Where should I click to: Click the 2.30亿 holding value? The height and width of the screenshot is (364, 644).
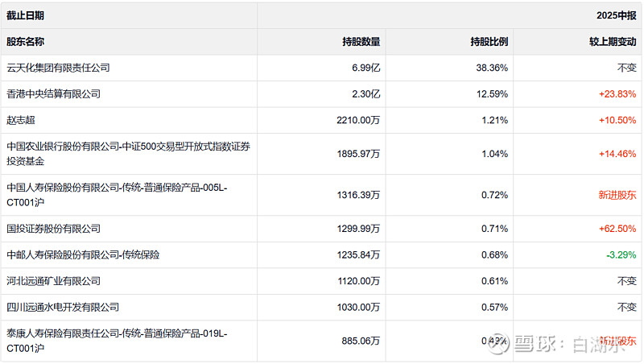tap(365, 94)
